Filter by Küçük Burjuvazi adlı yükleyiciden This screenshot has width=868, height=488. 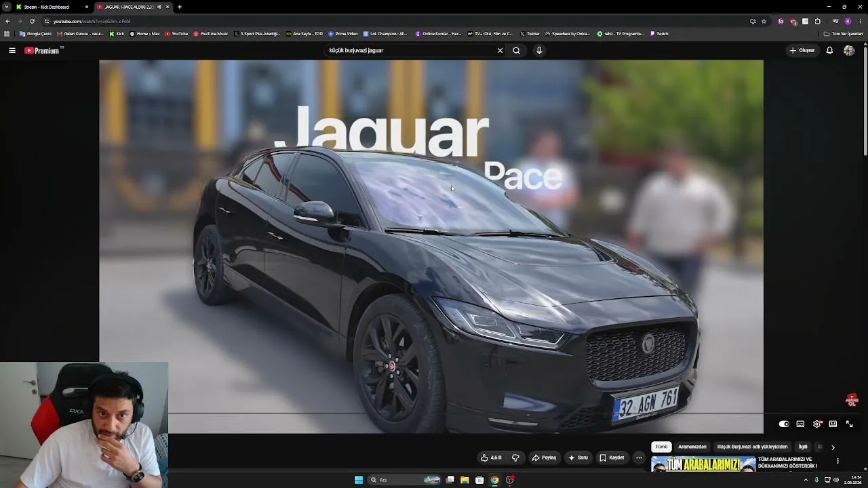(x=752, y=447)
